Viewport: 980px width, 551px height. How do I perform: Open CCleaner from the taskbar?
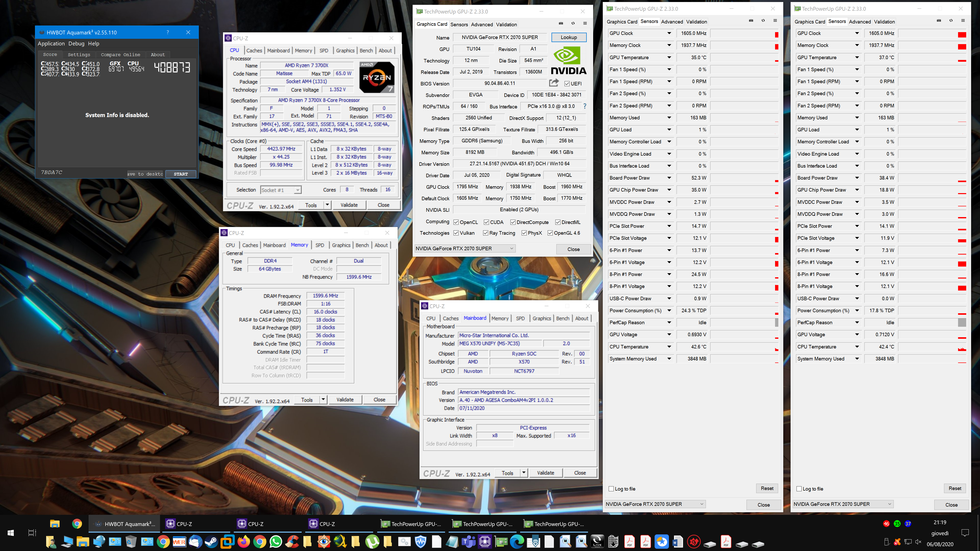[292, 542]
